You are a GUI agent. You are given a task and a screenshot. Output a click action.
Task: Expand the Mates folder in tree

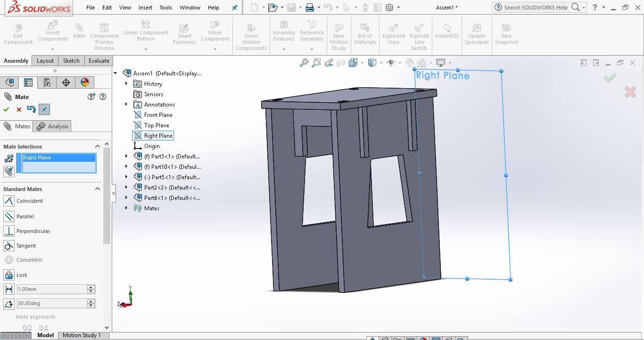[126, 208]
